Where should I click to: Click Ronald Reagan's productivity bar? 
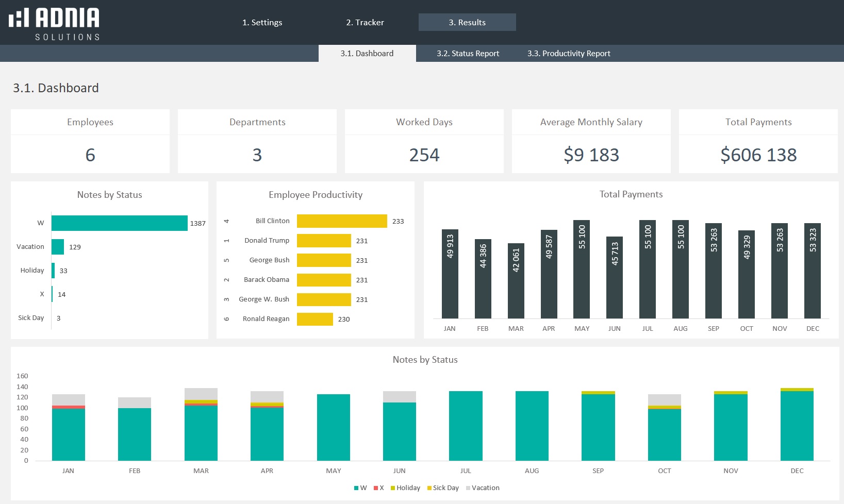pos(315,319)
